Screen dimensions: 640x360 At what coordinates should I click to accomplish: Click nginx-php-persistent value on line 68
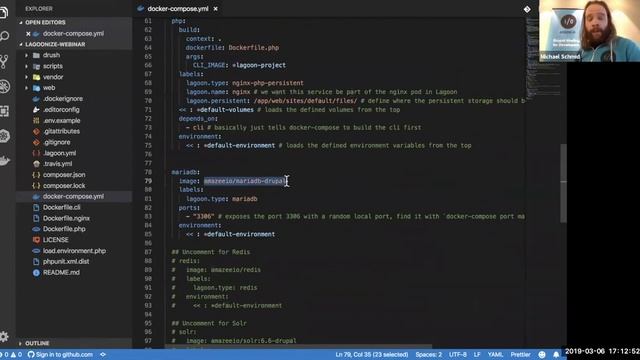pyautogui.click(x=268, y=83)
